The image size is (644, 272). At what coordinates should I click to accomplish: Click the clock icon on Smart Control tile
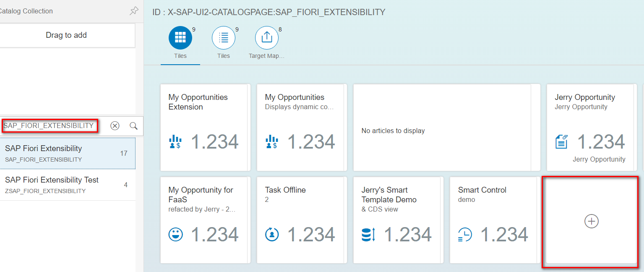point(465,234)
